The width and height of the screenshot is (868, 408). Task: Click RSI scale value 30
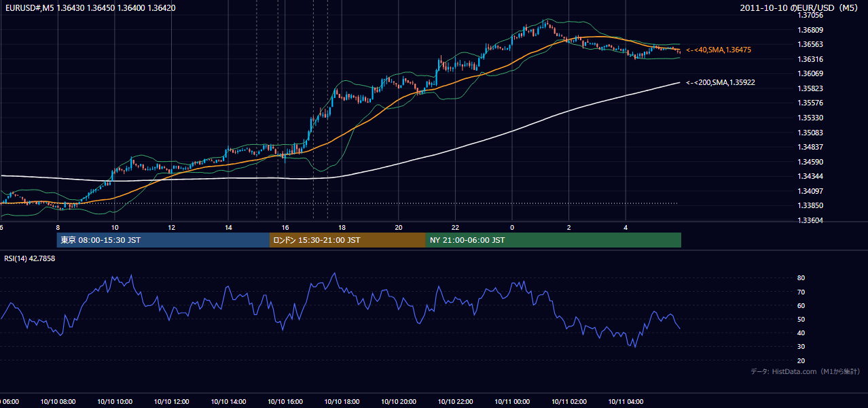tap(801, 347)
